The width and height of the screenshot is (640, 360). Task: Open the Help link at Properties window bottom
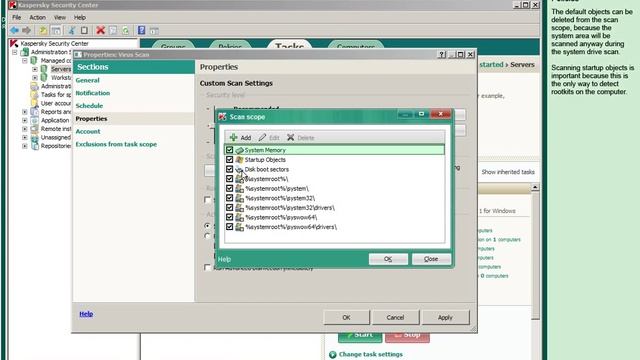click(86, 314)
